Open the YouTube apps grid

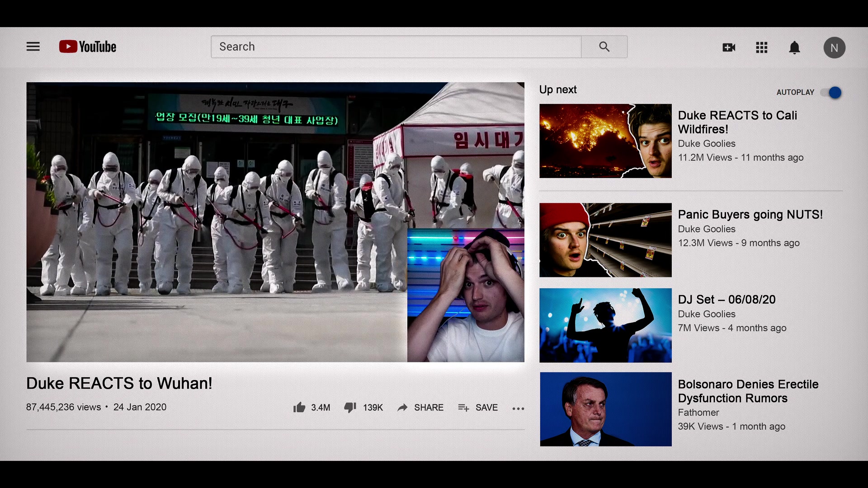[762, 47]
